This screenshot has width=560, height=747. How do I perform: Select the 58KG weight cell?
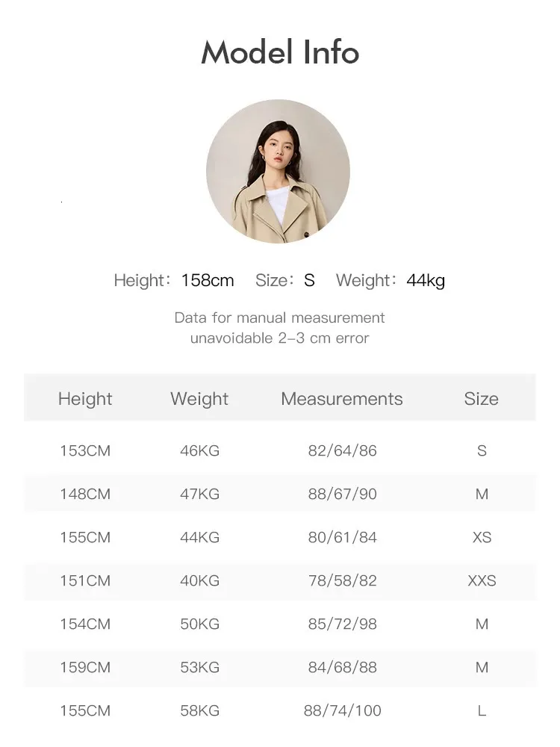point(199,710)
